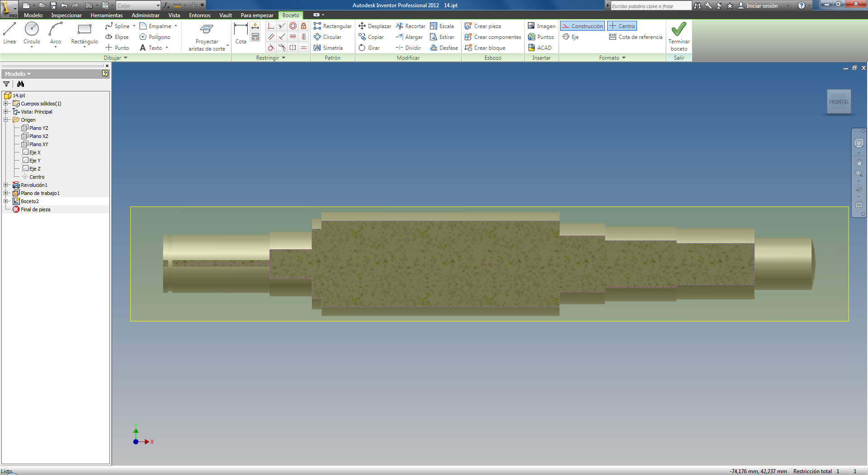Activate the Arco tool

tap(56, 34)
